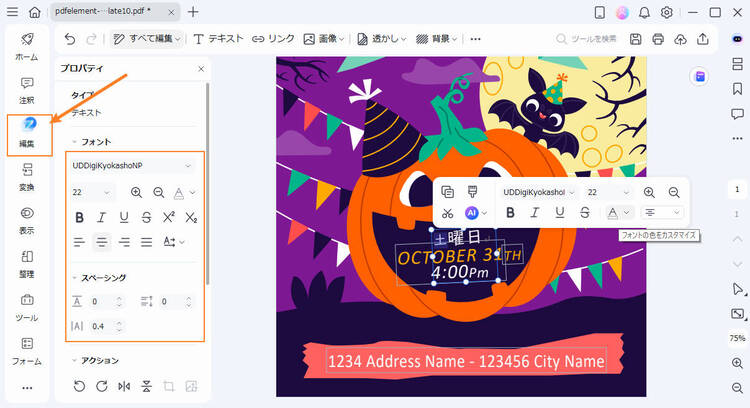The image size is (750, 408).
Task: Decrease font size in the properties panel
Action: [x=158, y=192]
